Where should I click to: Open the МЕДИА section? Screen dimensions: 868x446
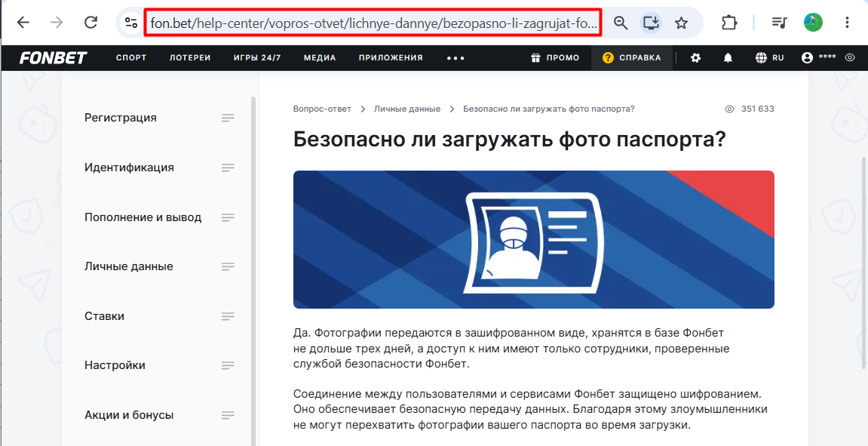pos(320,57)
